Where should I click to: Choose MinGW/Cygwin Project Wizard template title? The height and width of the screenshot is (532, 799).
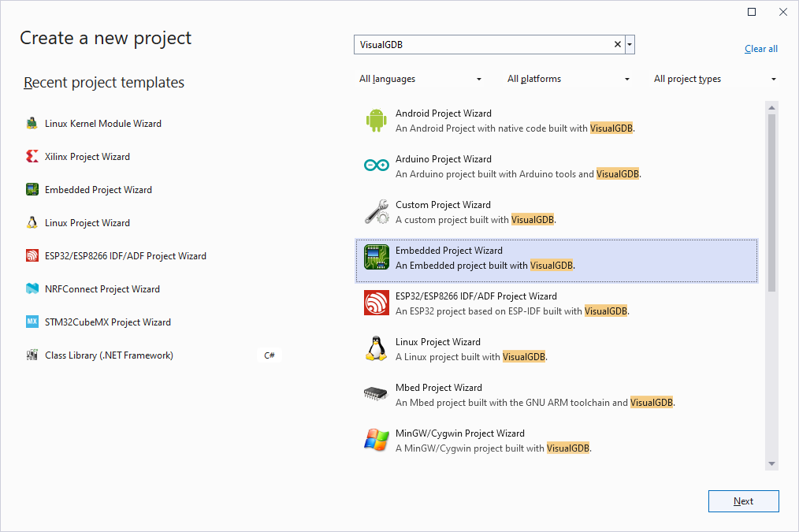pyautogui.click(x=459, y=433)
